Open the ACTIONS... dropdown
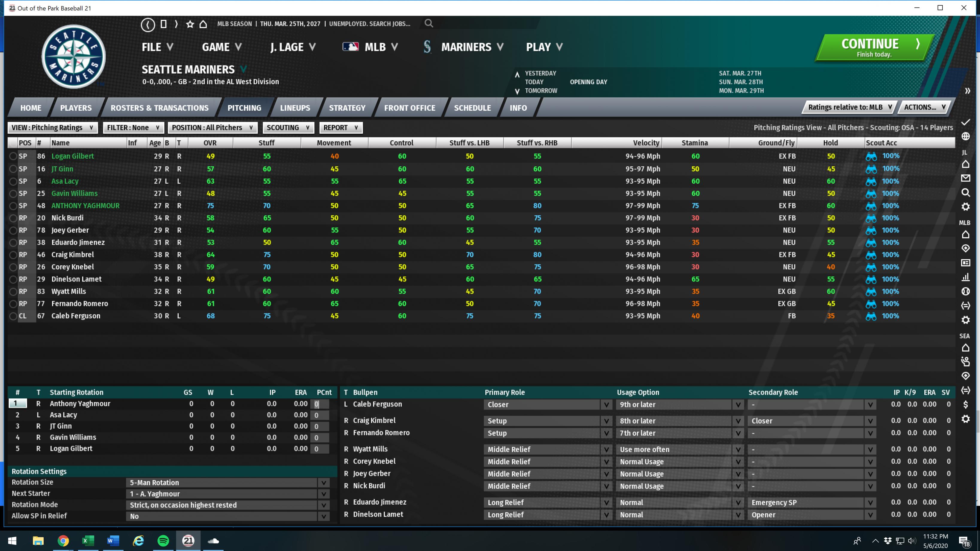This screenshot has height=551, width=980. coord(925,107)
